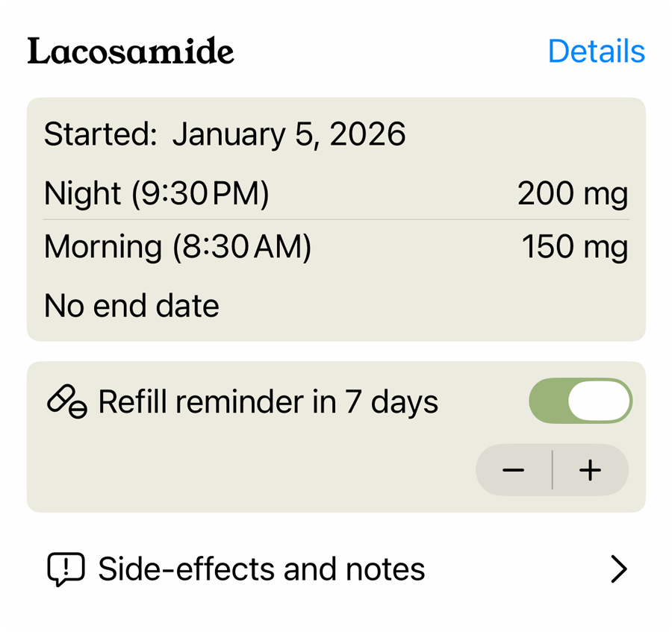Screen dimensions: 672x632
Task: Toggle the refill reminder switch off
Action: 580,401
